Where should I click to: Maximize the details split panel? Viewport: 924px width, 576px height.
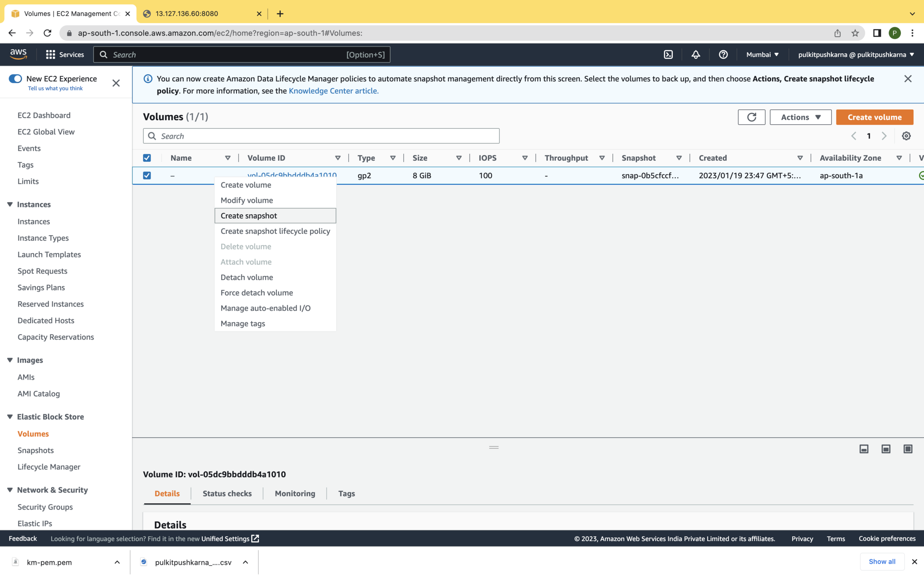[908, 449]
